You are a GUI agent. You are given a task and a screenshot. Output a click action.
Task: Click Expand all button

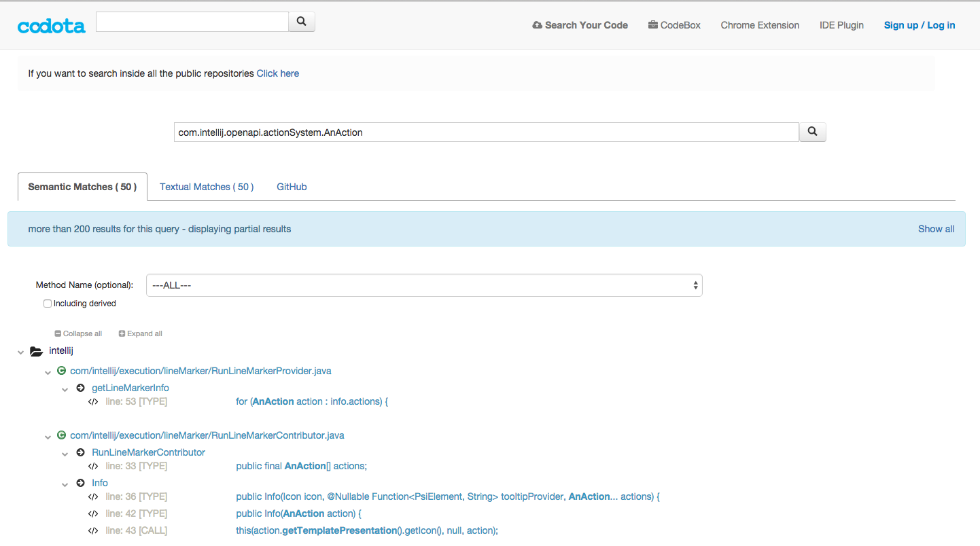click(x=141, y=333)
